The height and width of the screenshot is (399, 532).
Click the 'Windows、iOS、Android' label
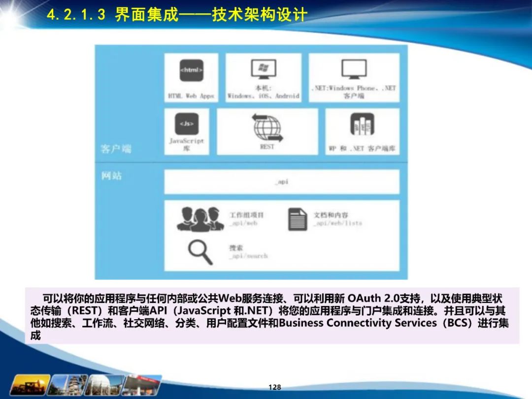(263, 96)
